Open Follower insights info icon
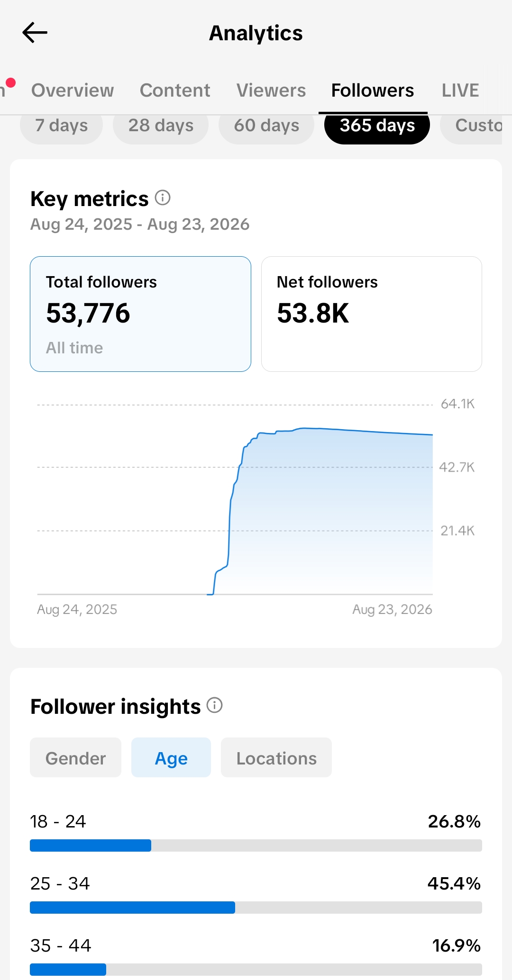512x980 pixels. [215, 705]
